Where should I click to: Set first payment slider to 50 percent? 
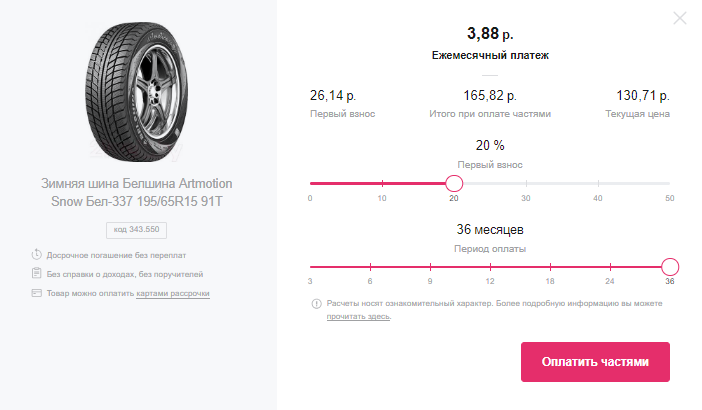669,183
